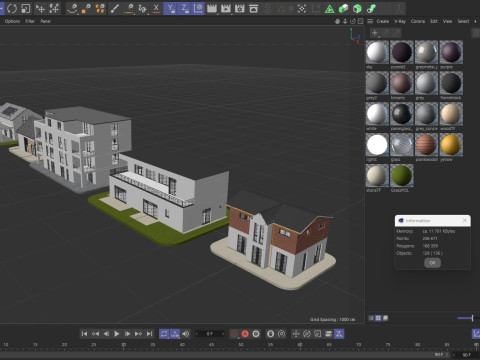Switch material manager to list view
The image size is (480, 360).
(x=371, y=318)
